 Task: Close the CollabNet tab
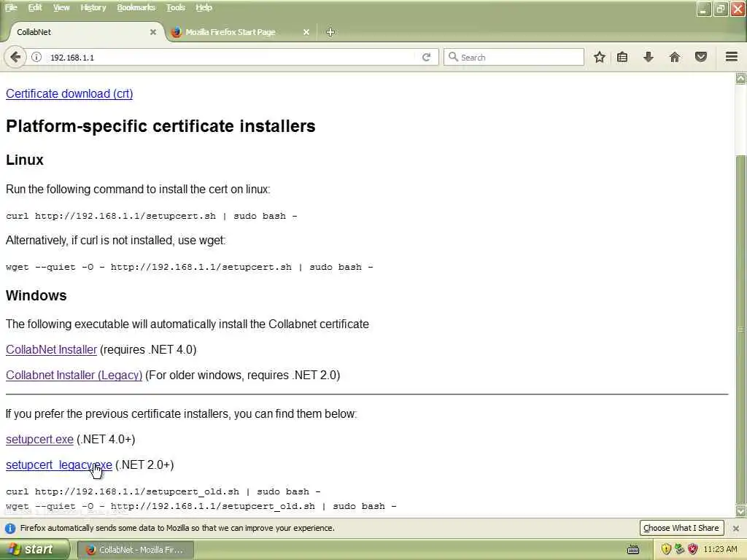tap(153, 32)
